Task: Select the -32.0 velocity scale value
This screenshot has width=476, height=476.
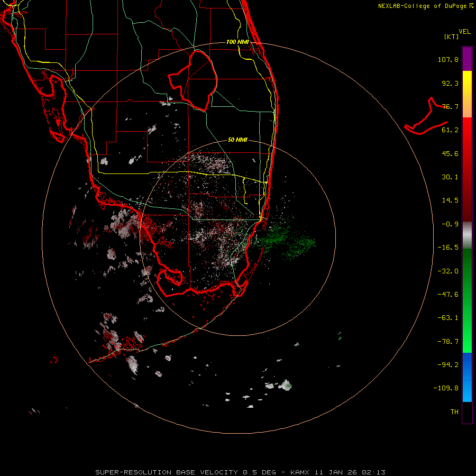Action: (448, 271)
